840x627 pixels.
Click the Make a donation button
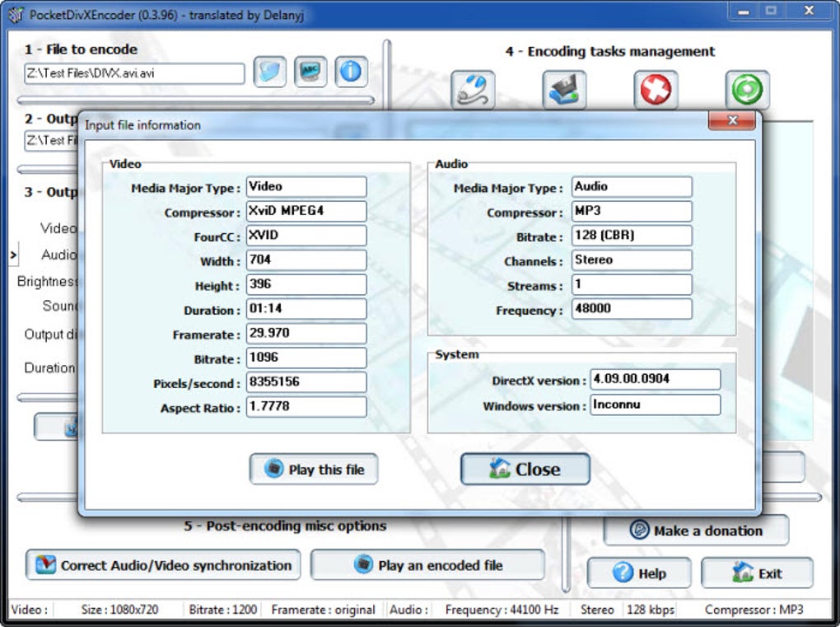pyautogui.click(x=696, y=531)
